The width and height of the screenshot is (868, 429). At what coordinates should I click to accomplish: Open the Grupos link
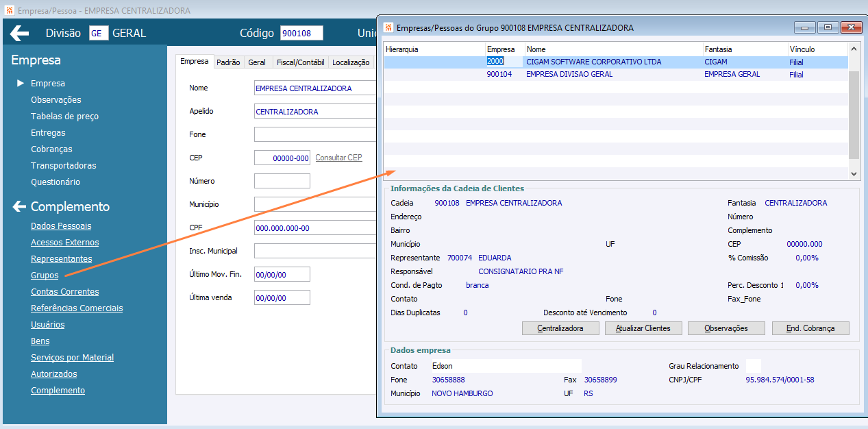[45, 275]
